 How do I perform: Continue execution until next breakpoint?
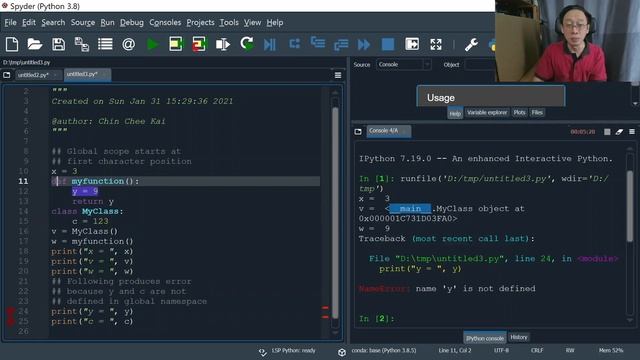[364, 44]
